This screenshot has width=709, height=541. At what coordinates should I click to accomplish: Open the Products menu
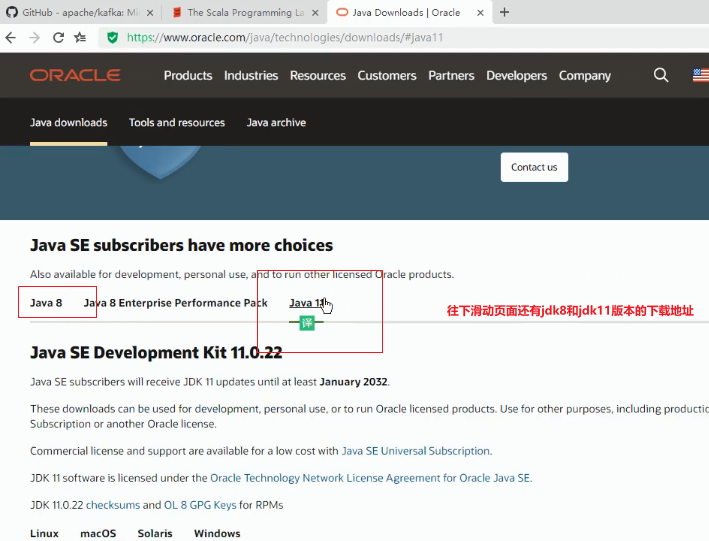[188, 76]
